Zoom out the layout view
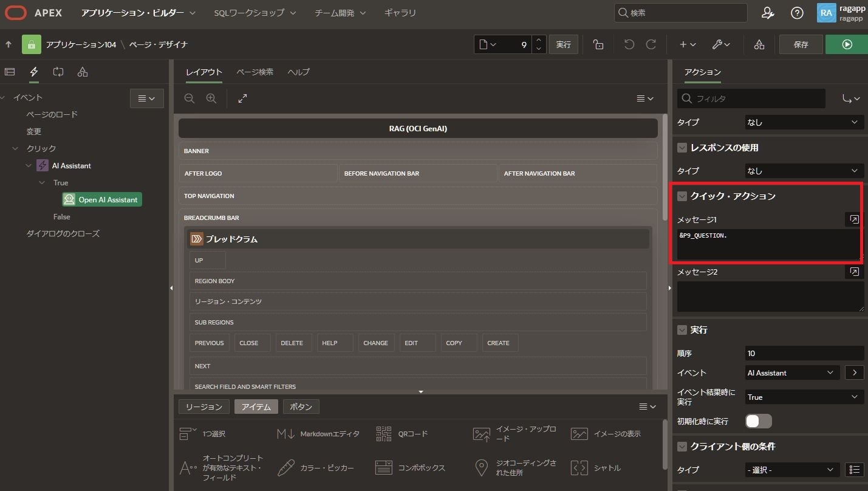 [190, 98]
